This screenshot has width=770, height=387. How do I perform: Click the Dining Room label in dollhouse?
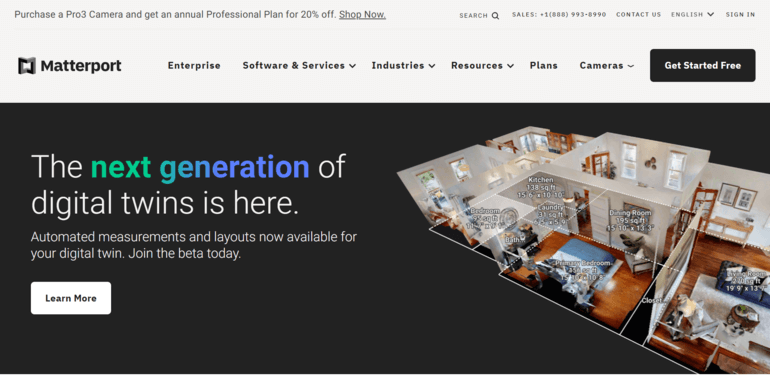630,221
